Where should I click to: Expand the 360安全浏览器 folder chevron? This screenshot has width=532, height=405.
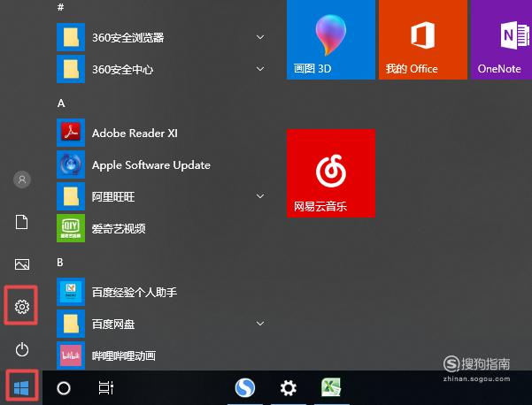(x=260, y=37)
